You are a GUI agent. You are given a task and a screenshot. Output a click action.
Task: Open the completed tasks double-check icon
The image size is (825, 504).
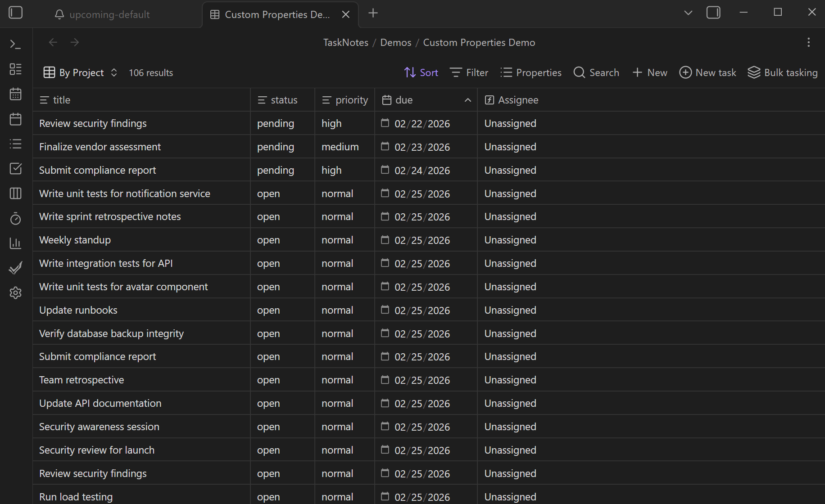pos(15,267)
